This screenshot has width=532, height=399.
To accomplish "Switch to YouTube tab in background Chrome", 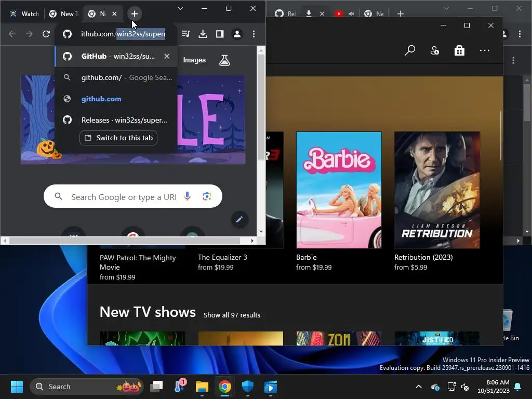I will click(x=338, y=14).
